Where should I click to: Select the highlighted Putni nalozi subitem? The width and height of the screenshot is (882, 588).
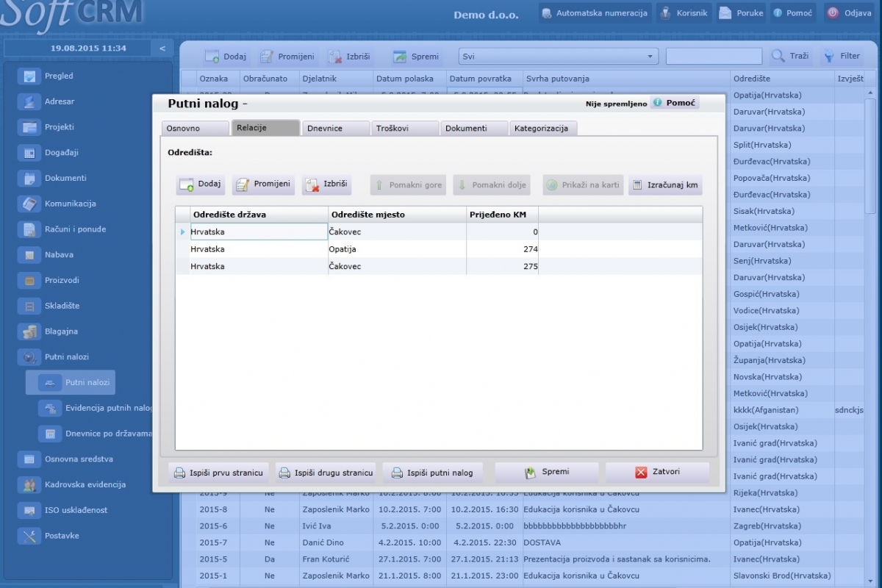(71, 382)
